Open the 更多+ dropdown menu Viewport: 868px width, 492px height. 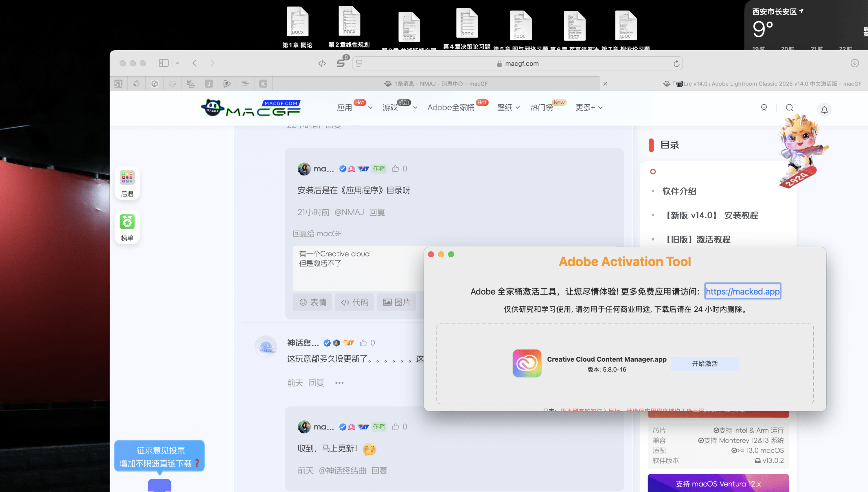(x=589, y=108)
